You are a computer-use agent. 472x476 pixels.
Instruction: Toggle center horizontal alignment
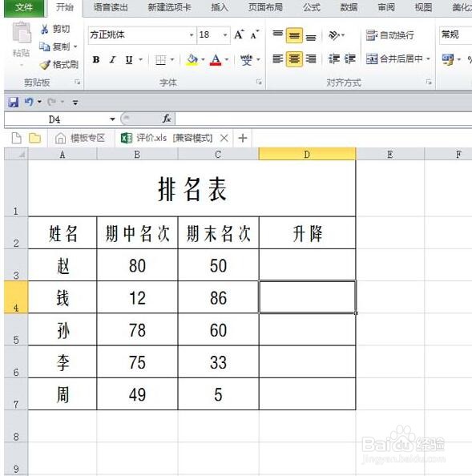[x=294, y=58]
